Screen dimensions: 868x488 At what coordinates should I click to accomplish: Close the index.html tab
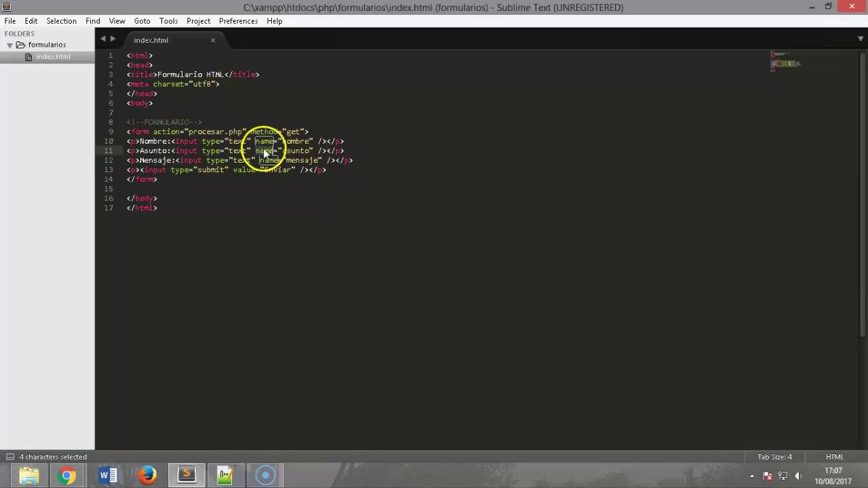pyautogui.click(x=213, y=40)
